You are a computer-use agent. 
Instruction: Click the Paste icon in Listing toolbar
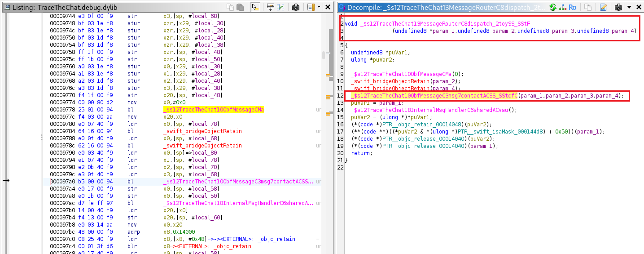[240, 7]
